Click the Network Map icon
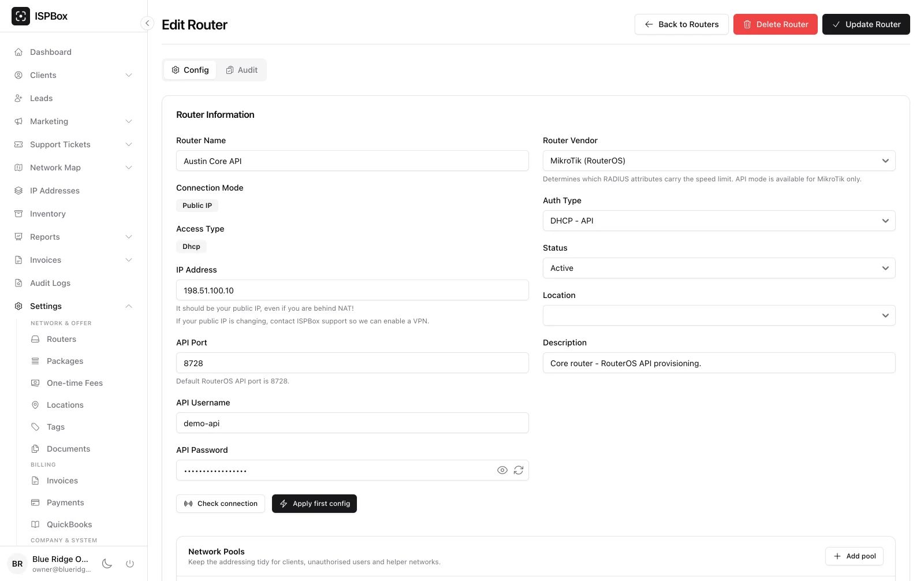 click(x=18, y=167)
